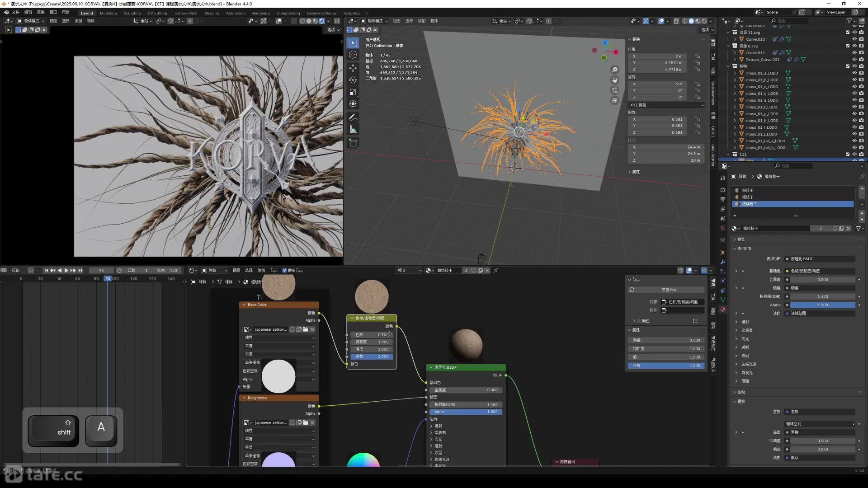Open the View Layer properties tab
Screen dimensions: 868x488
click(723, 209)
